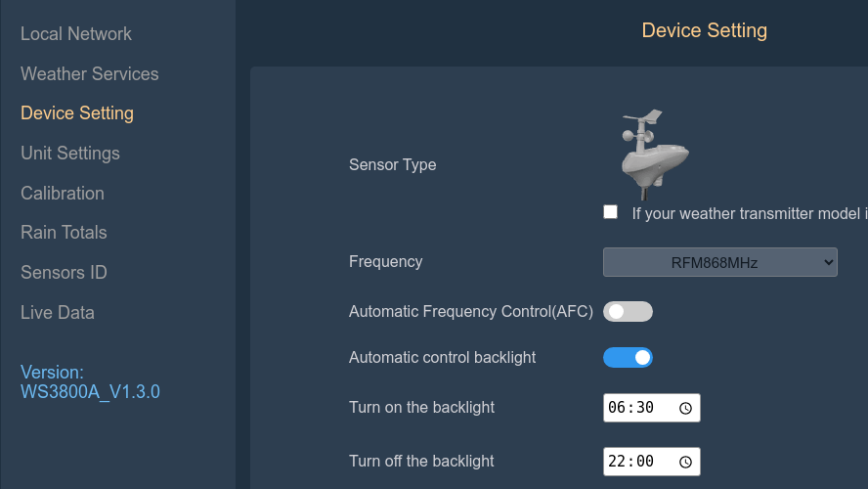Select Device Setting in sidebar
The width and height of the screenshot is (868, 489).
point(77,113)
